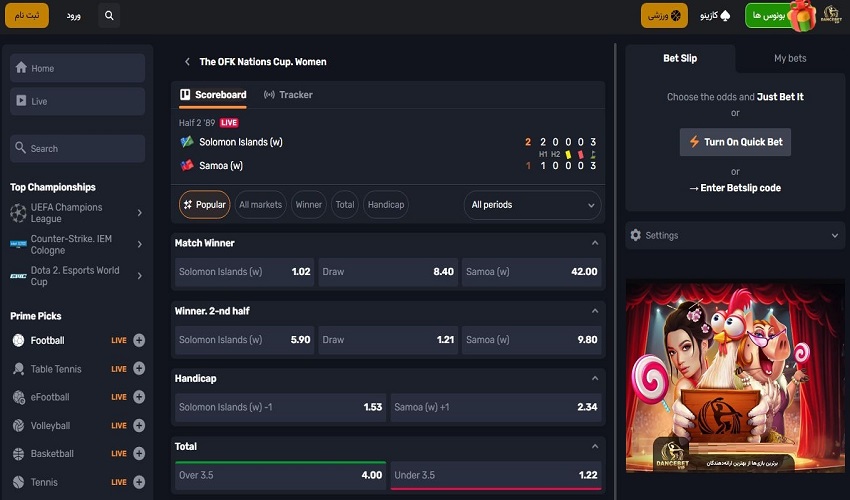The height and width of the screenshot is (500, 850).
Task: Click the Basketball sport icon
Action: pos(18,453)
